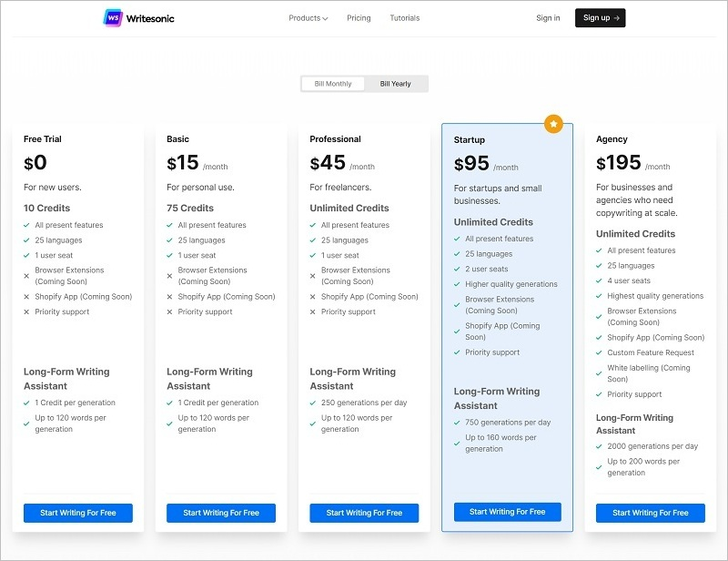Open the Pricing page from navigation
This screenshot has width=728, height=561.
(x=359, y=18)
